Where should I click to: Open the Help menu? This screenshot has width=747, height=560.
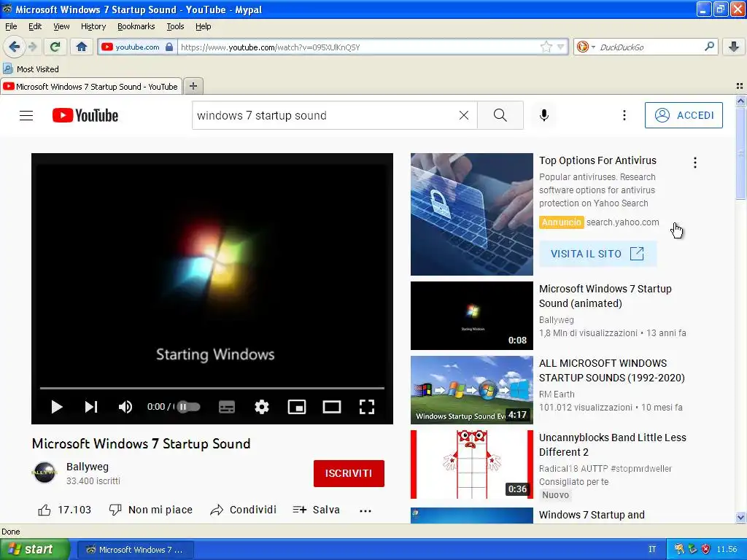tap(203, 26)
